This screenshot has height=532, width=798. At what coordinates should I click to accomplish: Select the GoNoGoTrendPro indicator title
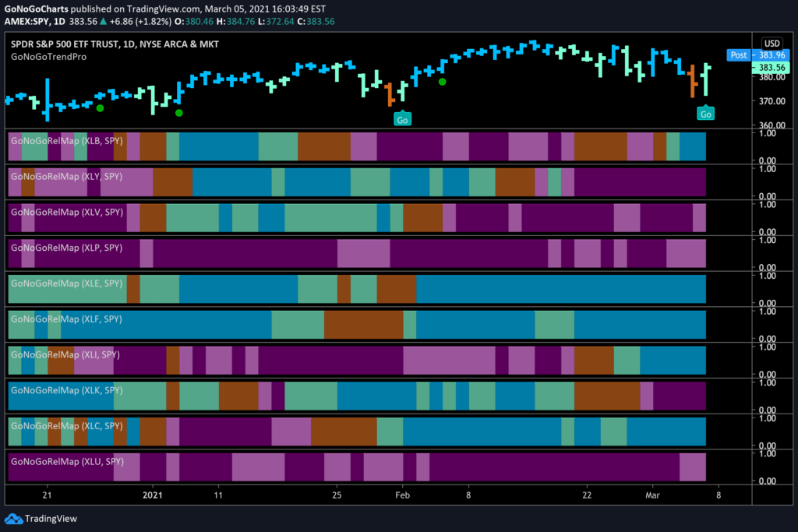coord(49,57)
